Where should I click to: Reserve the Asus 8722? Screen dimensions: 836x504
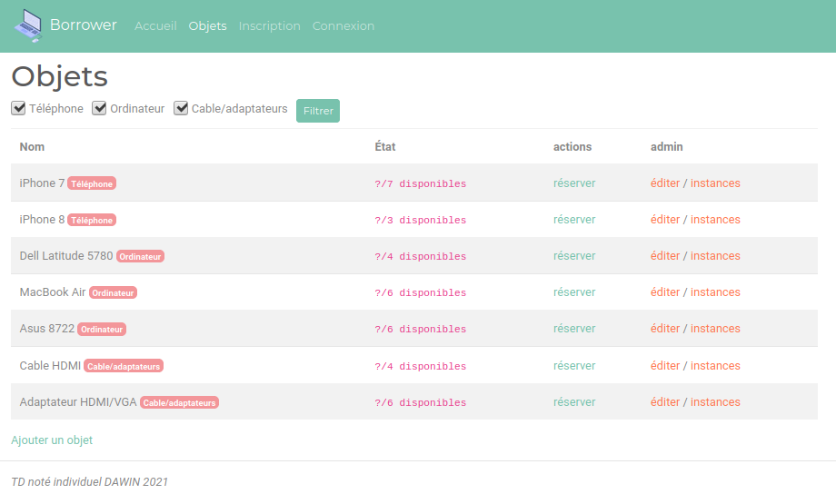pyautogui.click(x=574, y=329)
